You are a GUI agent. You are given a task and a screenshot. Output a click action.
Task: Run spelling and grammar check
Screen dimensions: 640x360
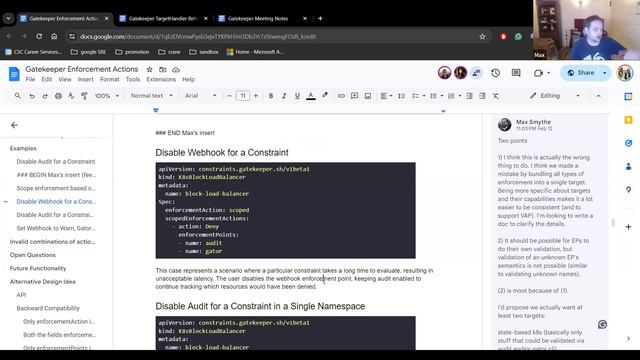(71, 96)
